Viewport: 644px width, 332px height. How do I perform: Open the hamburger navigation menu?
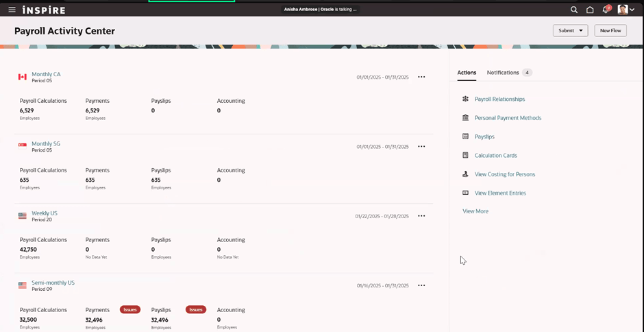click(12, 10)
